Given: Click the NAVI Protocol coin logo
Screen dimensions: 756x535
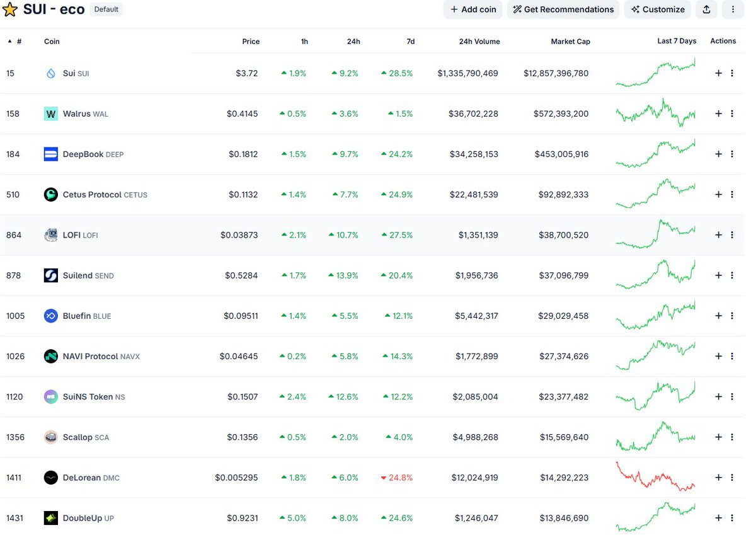Looking at the screenshot, I should click(x=51, y=356).
